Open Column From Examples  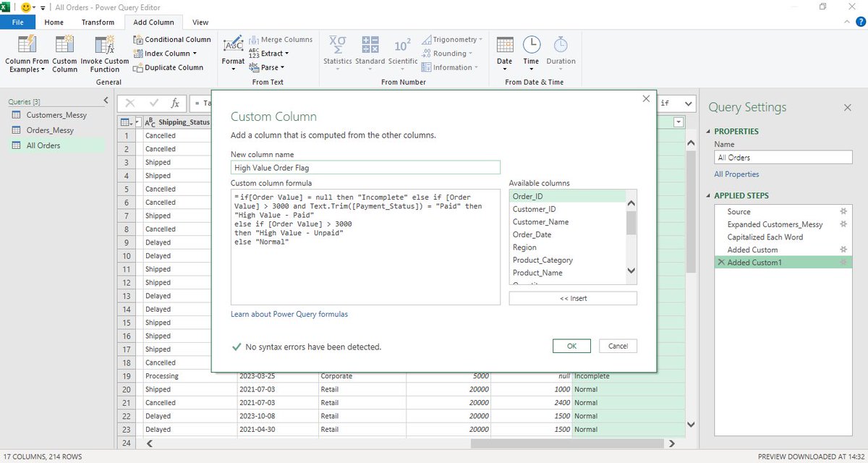coord(27,54)
